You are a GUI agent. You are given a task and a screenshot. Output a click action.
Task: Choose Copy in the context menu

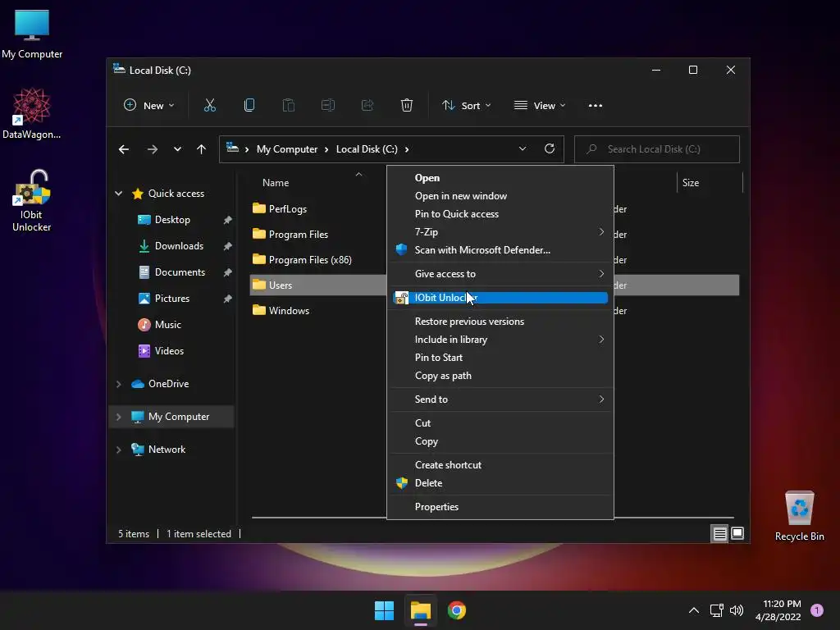500,441
